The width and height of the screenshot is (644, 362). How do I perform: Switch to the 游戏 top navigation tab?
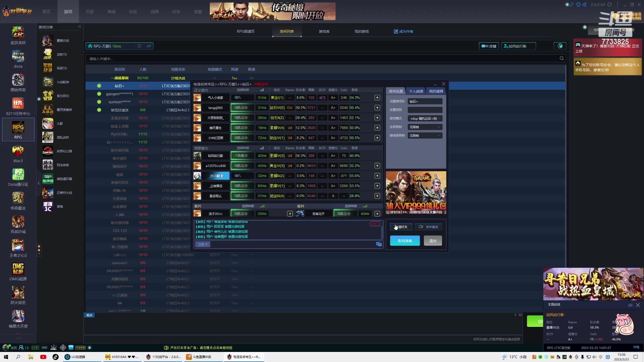68,11
